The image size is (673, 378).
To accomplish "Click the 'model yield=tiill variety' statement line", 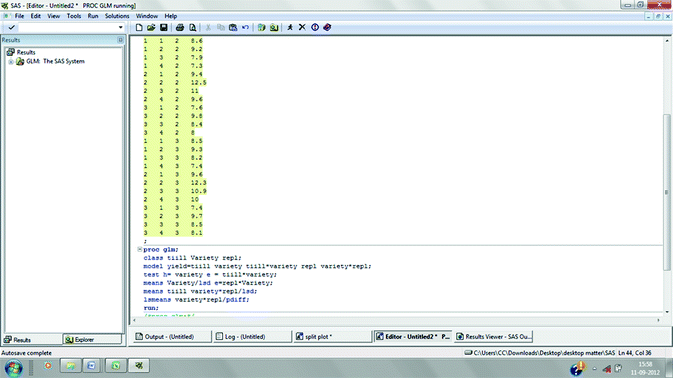I will tap(258, 266).
